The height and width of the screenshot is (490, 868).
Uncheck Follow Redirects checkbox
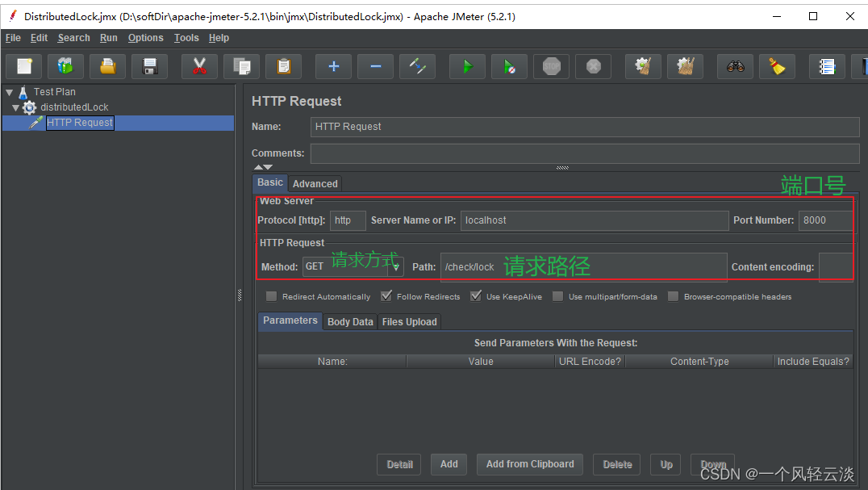[x=386, y=296]
